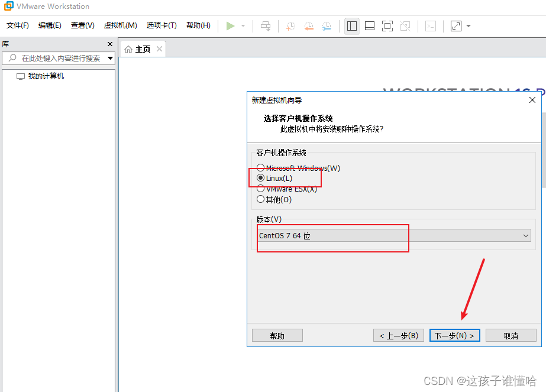Image resolution: width=546 pixels, height=392 pixels.
Task: Open the stretch display options arrow
Action: pos(469,26)
